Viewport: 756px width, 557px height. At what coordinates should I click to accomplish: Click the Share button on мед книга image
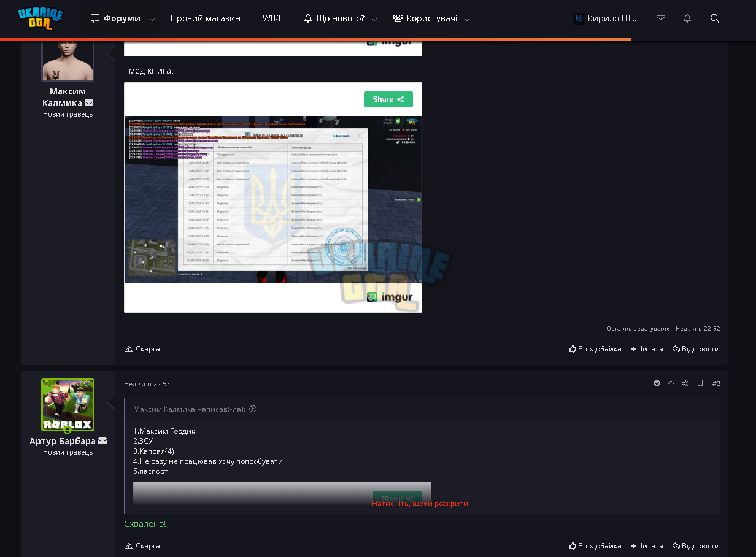coord(388,99)
